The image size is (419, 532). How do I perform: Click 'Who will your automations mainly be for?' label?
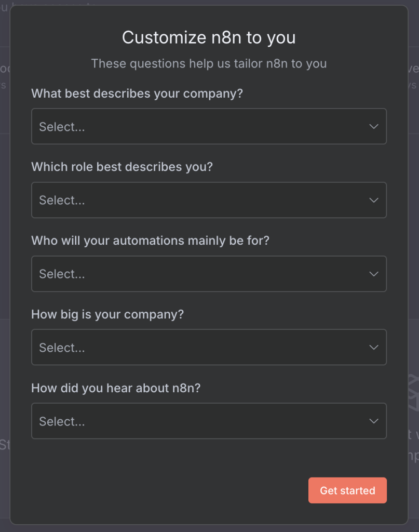tap(150, 241)
